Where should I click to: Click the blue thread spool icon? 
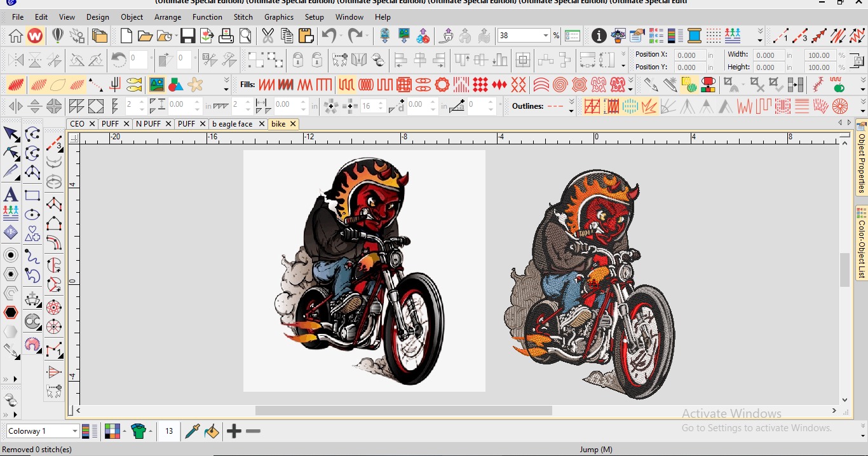pos(695,36)
